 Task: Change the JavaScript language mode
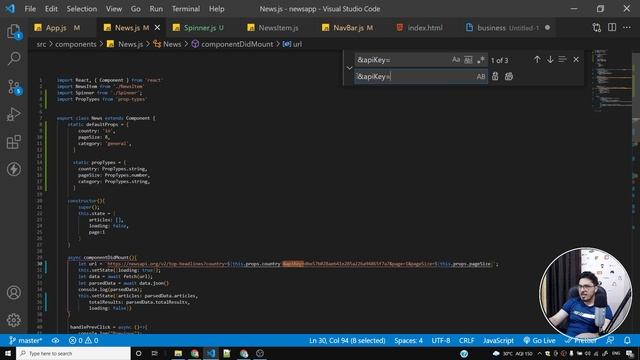[498, 340]
